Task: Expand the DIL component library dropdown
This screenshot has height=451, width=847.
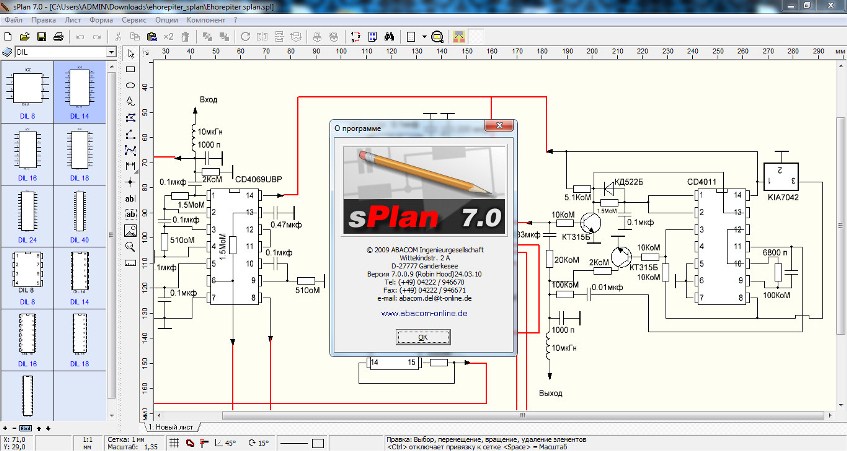Action: click(x=111, y=52)
